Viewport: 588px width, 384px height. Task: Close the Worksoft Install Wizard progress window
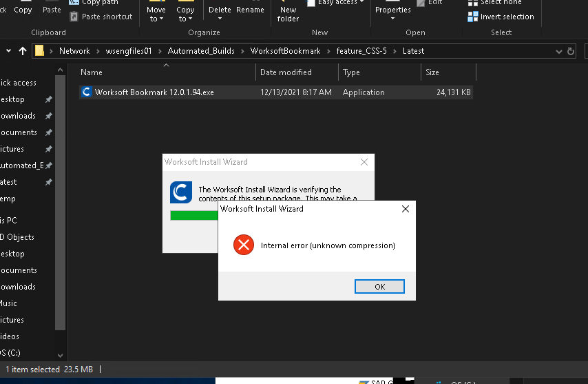[364, 162]
